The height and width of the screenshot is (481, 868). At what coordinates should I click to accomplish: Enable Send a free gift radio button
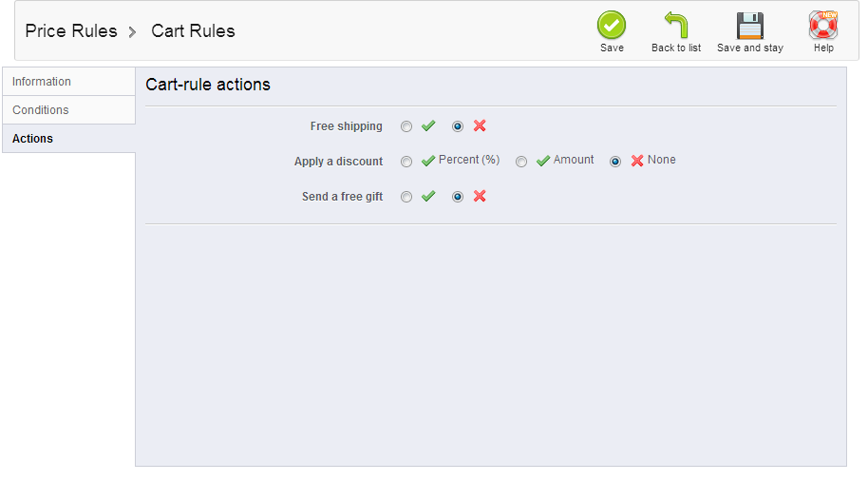point(406,197)
